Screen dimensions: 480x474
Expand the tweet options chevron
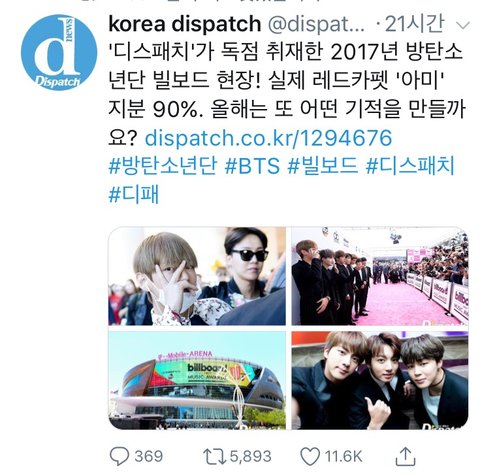463,25
